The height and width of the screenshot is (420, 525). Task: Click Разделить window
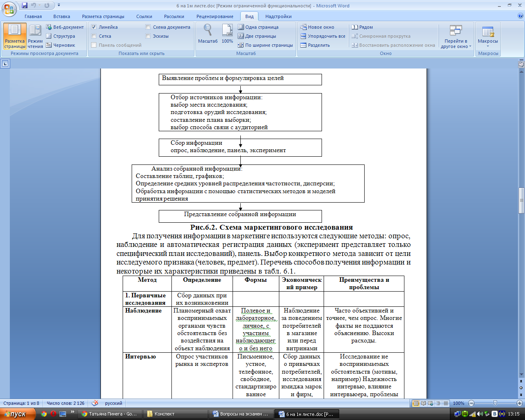pos(315,45)
